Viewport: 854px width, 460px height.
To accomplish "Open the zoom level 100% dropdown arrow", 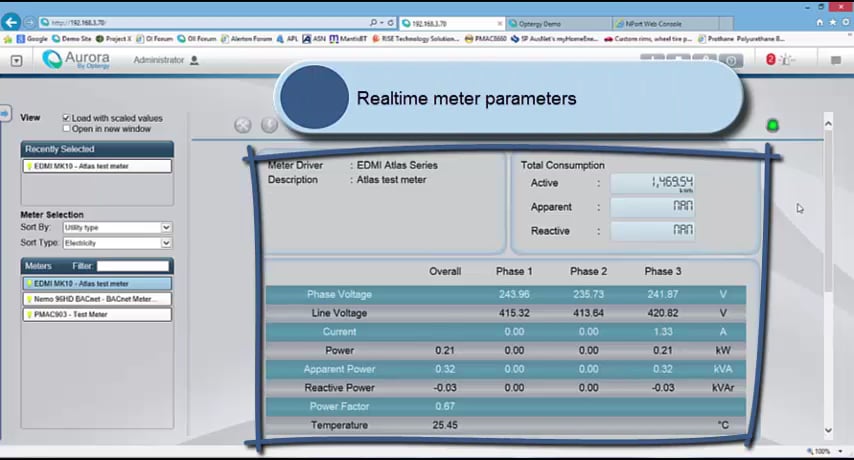I will coord(840,451).
